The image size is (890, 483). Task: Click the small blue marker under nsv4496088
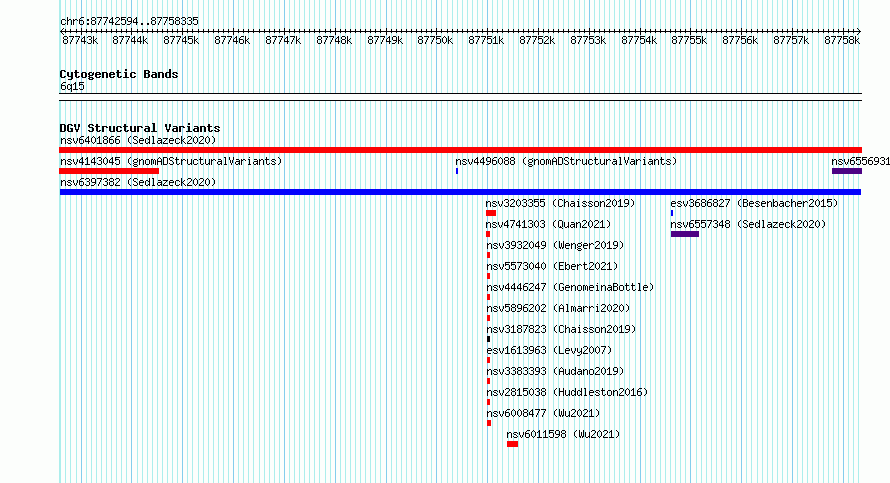(x=457, y=171)
